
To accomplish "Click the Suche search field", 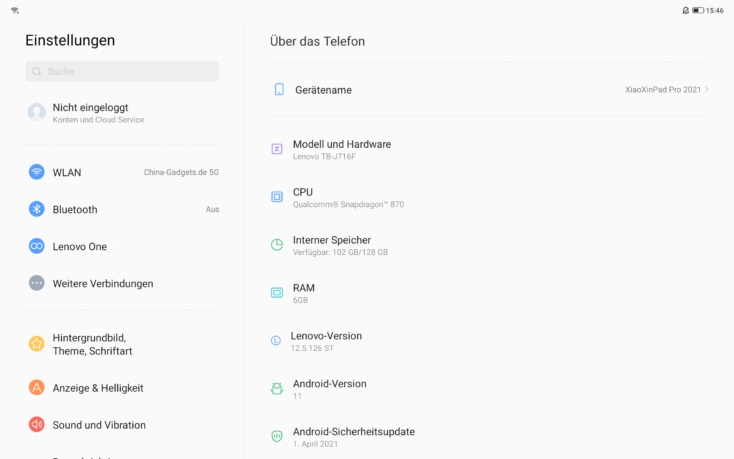I will click(122, 71).
